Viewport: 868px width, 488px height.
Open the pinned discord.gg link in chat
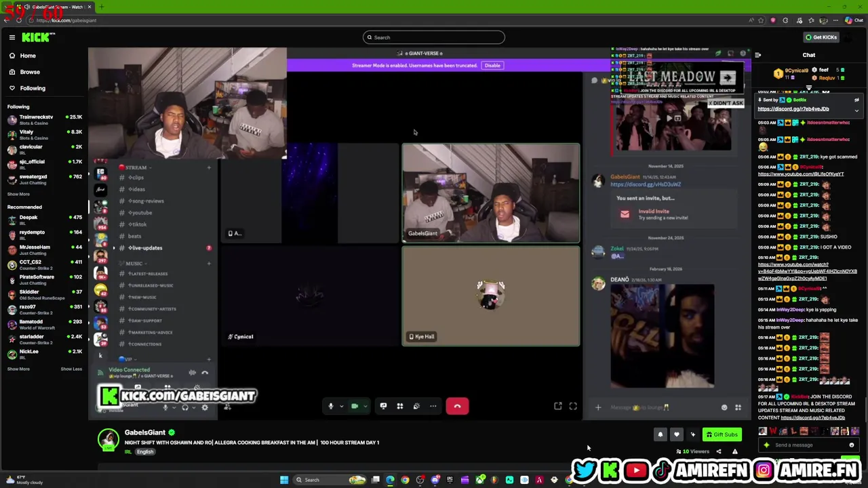click(793, 108)
